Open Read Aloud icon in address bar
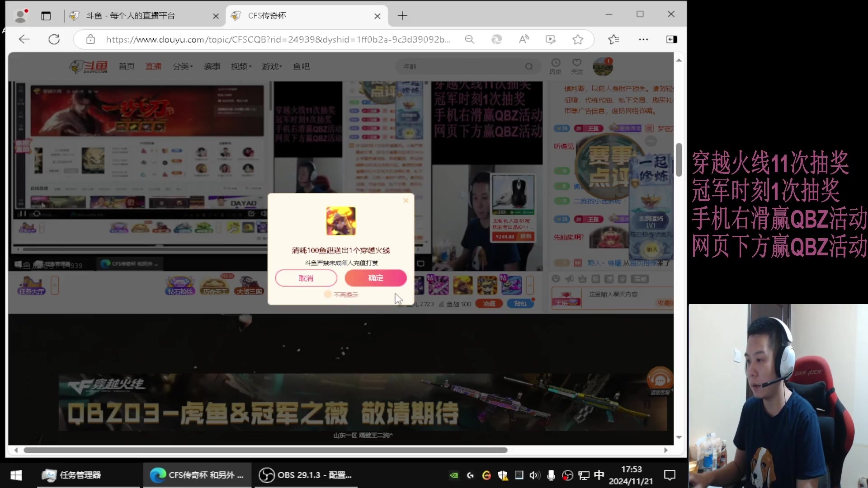This screenshot has width=868, height=488. pyautogui.click(x=524, y=39)
